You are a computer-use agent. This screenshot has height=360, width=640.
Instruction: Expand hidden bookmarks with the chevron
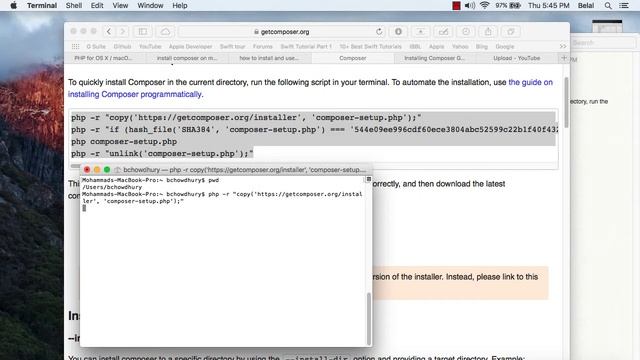[563, 47]
